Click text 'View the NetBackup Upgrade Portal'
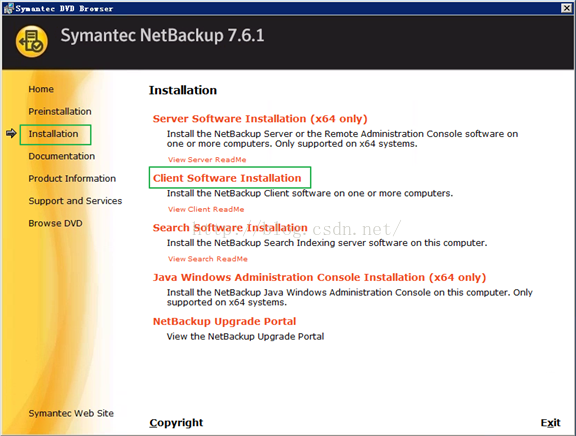Screen dimensions: 576x436 (x=245, y=336)
